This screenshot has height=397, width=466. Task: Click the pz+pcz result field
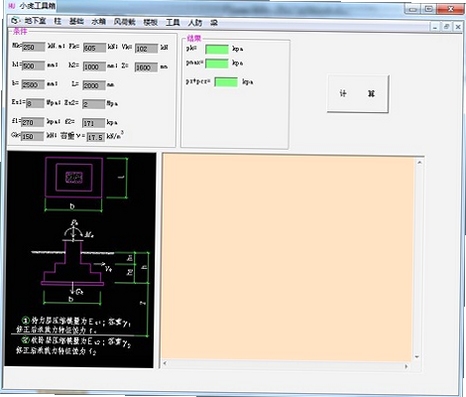226,82
